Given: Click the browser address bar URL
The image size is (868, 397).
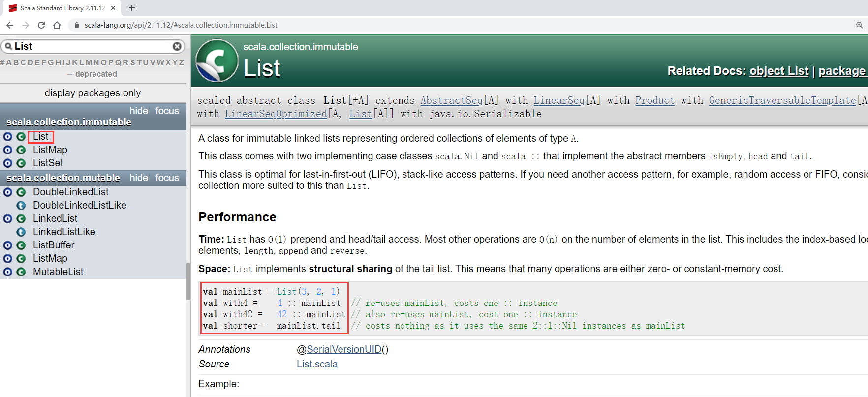Looking at the screenshot, I should pyautogui.click(x=181, y=25).
